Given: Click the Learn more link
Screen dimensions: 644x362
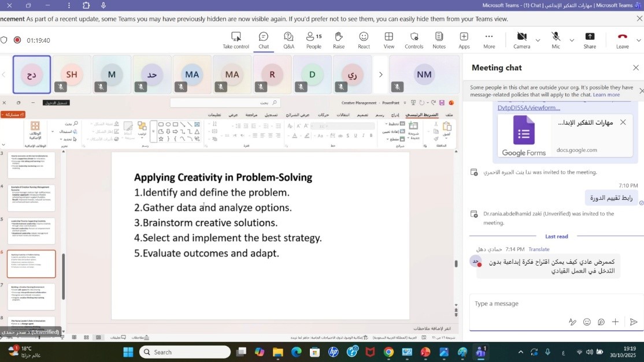Looking at the screenshot, I should pos(606,95).
